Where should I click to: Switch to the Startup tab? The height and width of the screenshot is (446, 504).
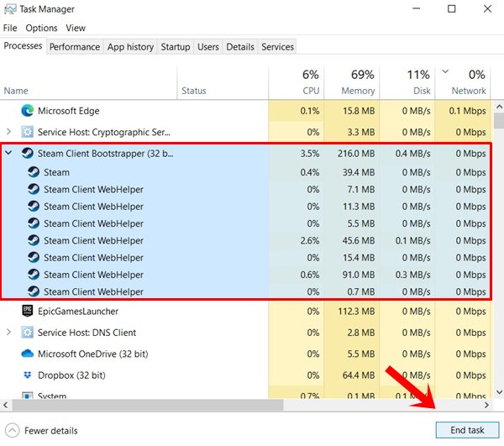click(176, 47)
